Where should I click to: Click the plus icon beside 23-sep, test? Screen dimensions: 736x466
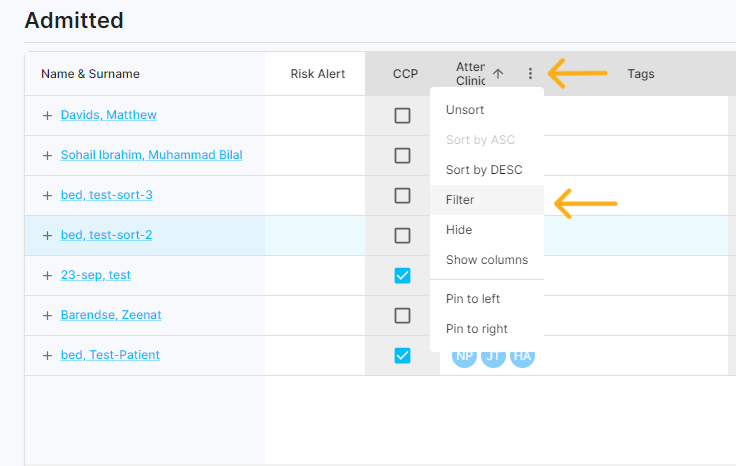point(47,275)
